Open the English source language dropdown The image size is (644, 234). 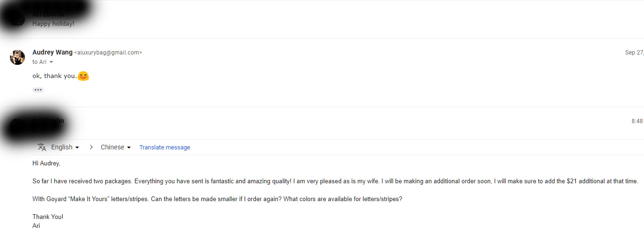point(65,147)
